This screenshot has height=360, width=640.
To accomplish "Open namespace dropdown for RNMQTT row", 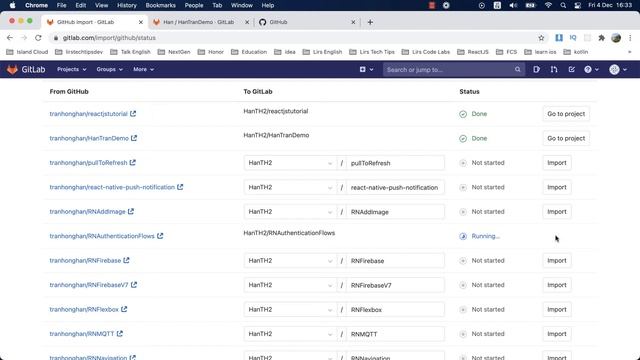I will 290,334.
